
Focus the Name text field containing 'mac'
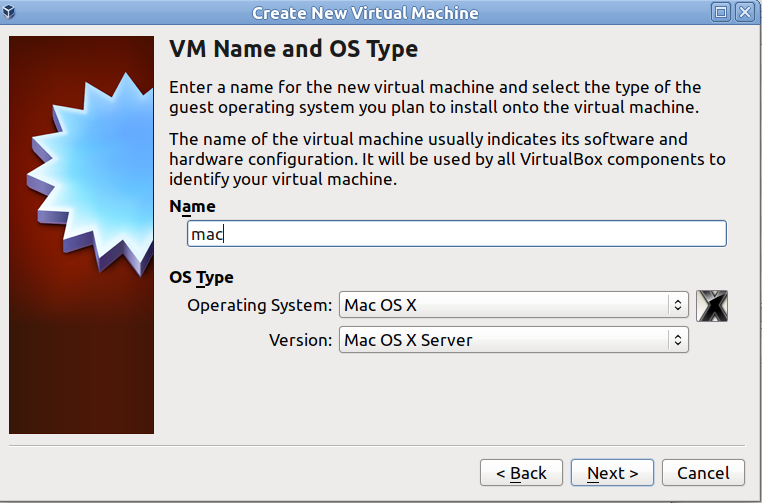click(x=456, y=233)
